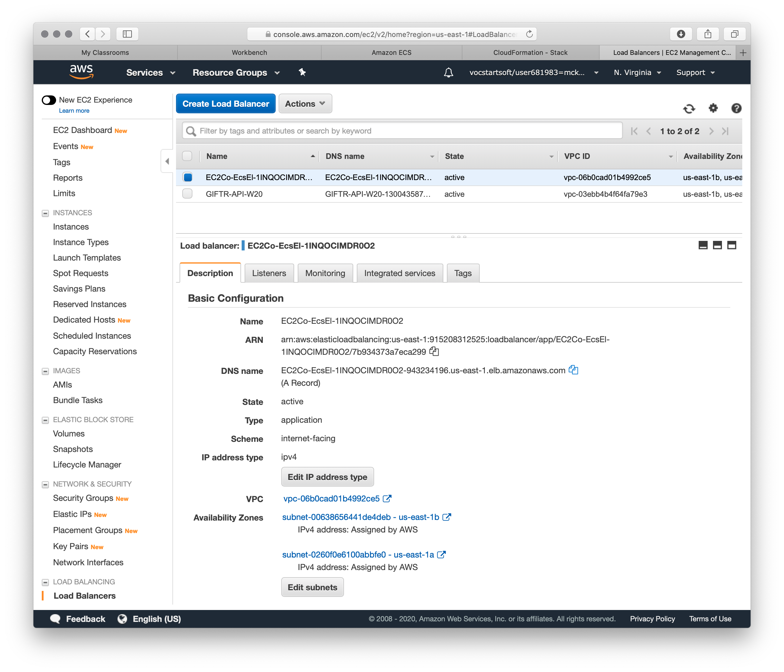Collapse the IMAGES section
Image resolution: width=784 pixels, height=672 pixels.
click(x=45, y=371)
